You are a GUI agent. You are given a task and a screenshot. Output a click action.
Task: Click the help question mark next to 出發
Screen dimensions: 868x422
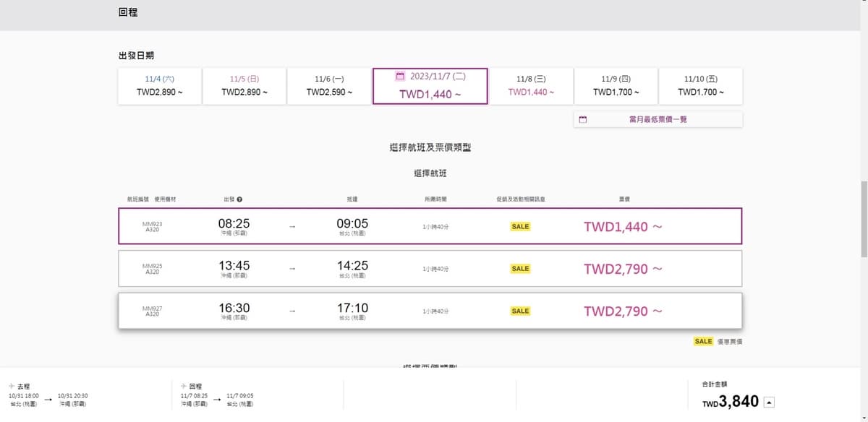point(239,199)
